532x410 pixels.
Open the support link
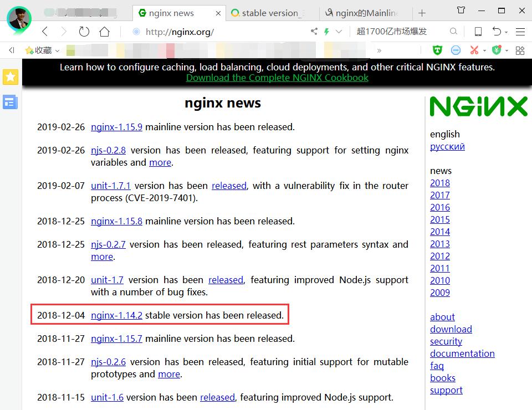click(x=446, y=391)
